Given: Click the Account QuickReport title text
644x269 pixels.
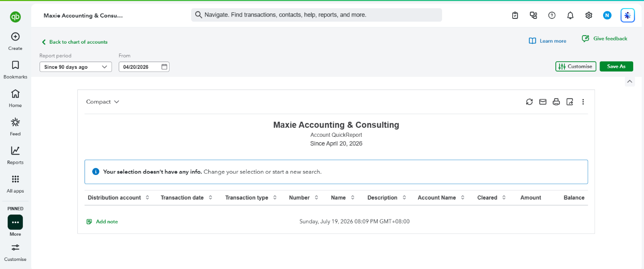Looking at the screenshot, I should [336, 135].
